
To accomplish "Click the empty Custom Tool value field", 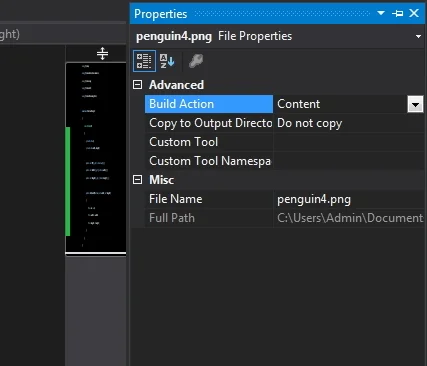I will pyautogui.click(x=349, y=142).
